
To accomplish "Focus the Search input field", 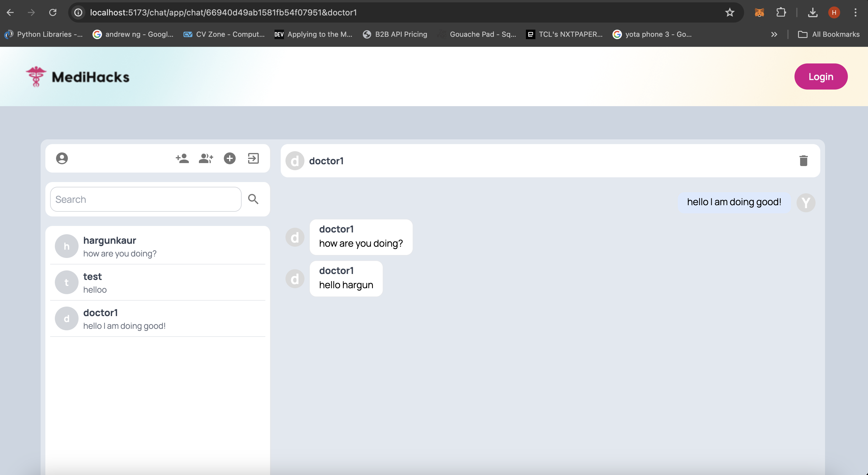I will tap(146, 199).
